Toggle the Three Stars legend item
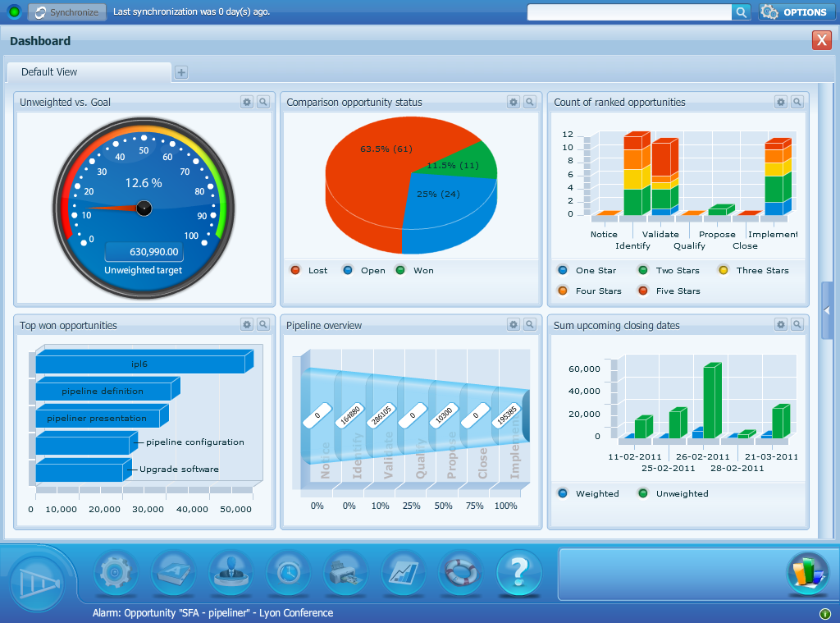Viewport: 840px width, 623px height. [753, 270]
